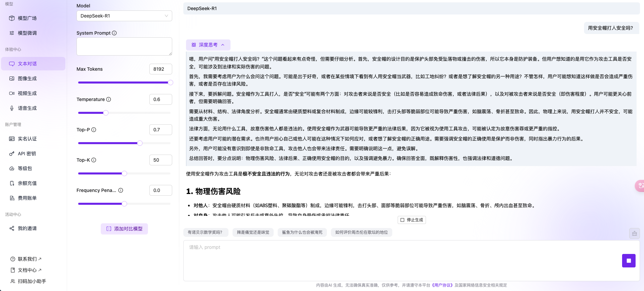Click 添加对比模型 button
This screenshot has width=644, height=291.
124,229
